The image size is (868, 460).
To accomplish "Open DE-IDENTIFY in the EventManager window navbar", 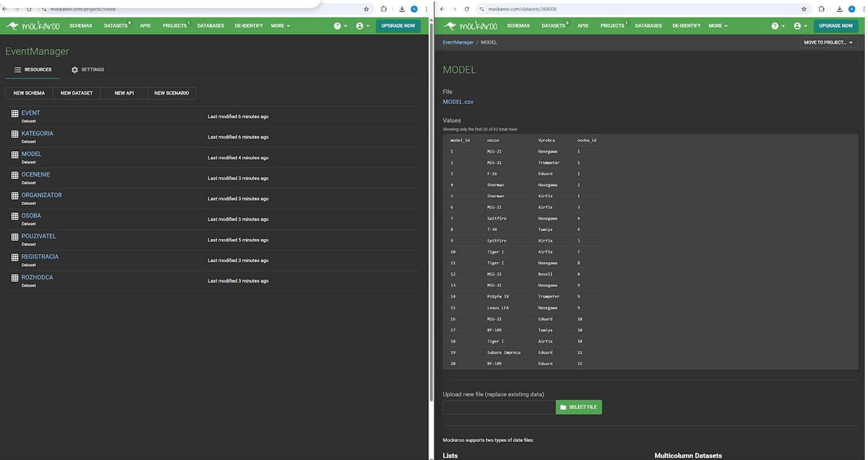I will coord(249,25).
